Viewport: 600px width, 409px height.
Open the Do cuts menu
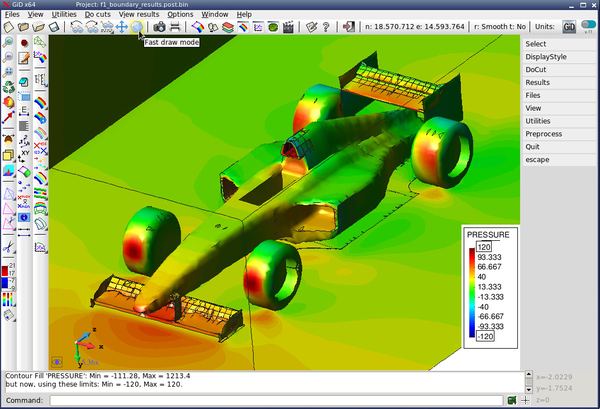pyautogui.click(x=97, y=15)
